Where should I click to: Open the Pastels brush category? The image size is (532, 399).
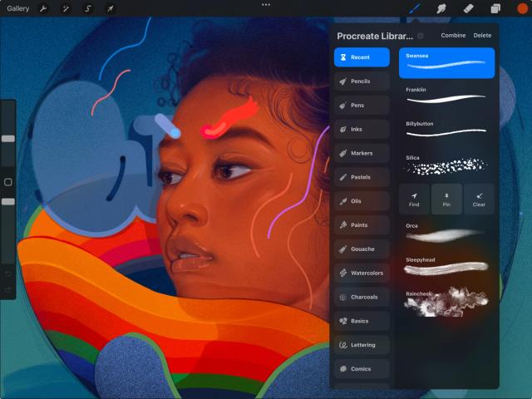362,177
